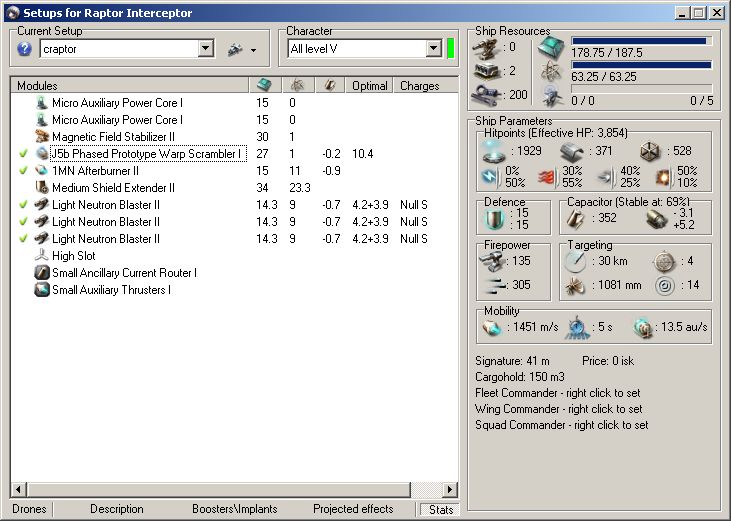
Task: Select Small Auxiliary Thrusters I rig icon
Action: [x=42, y=290]
